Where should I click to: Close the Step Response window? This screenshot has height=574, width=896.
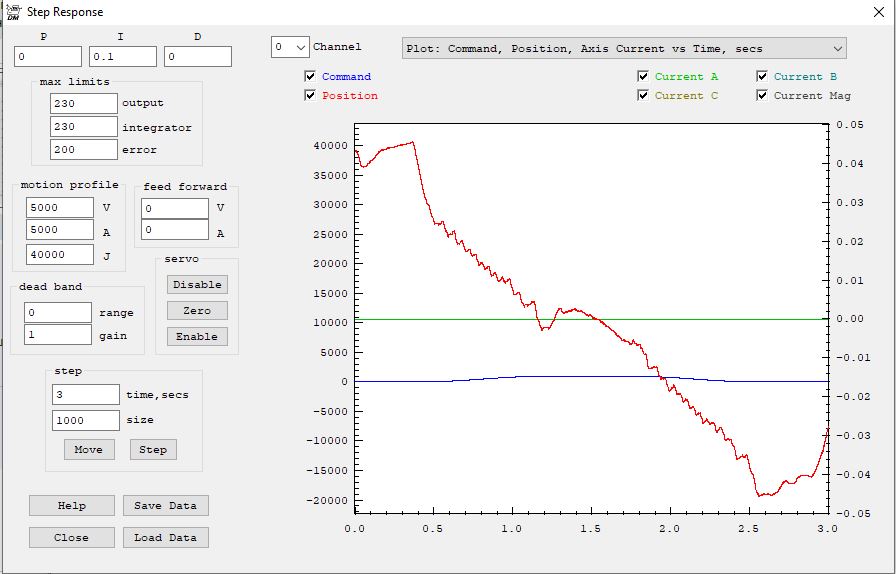pos(877,12)
